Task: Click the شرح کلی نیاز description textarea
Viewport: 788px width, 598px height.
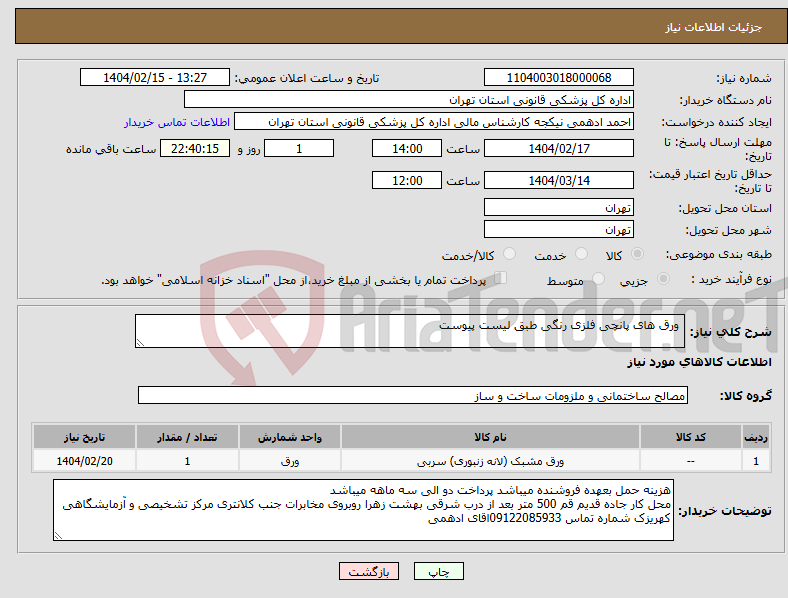Action: (410, 331)
